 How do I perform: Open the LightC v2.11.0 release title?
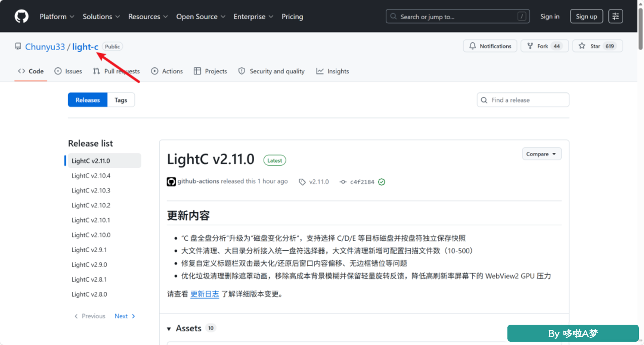pyautogui.click(x=211, y=159)
